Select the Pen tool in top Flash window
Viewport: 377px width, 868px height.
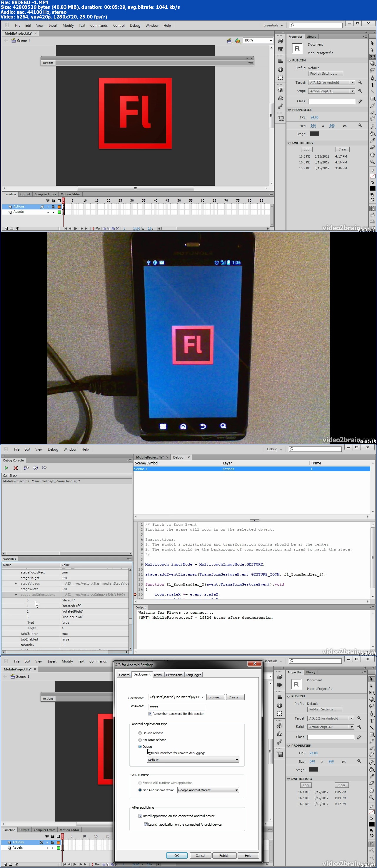coord(372,78)
